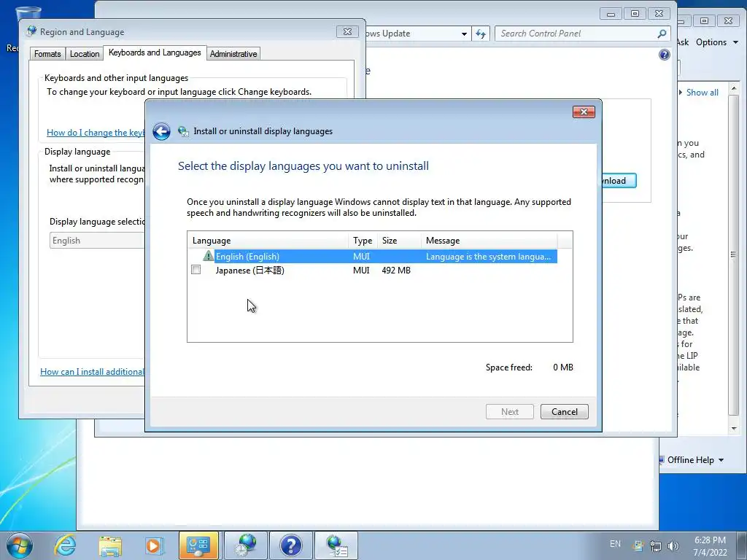Open the 'How do I change the keyboard' link
The width and height of the screenshot is (747, 560).
96,133
